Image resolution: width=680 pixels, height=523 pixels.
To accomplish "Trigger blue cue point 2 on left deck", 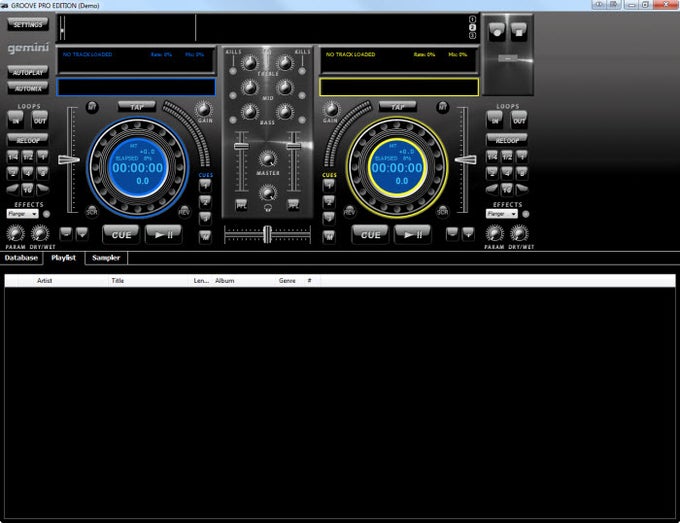I will pos(205,202).
